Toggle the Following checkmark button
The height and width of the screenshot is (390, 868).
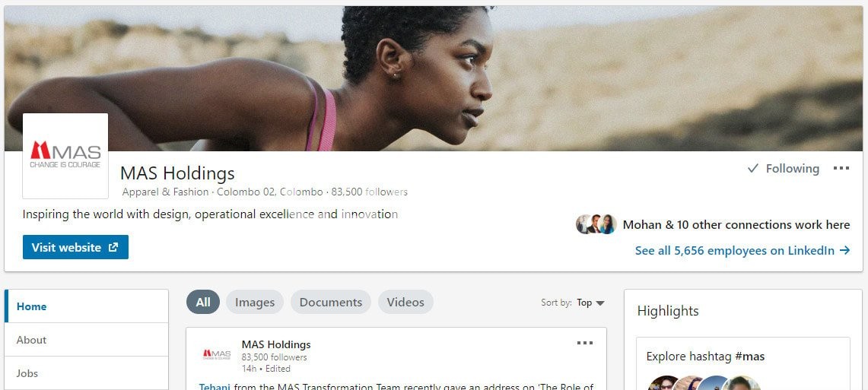click(x=783, y=169)
